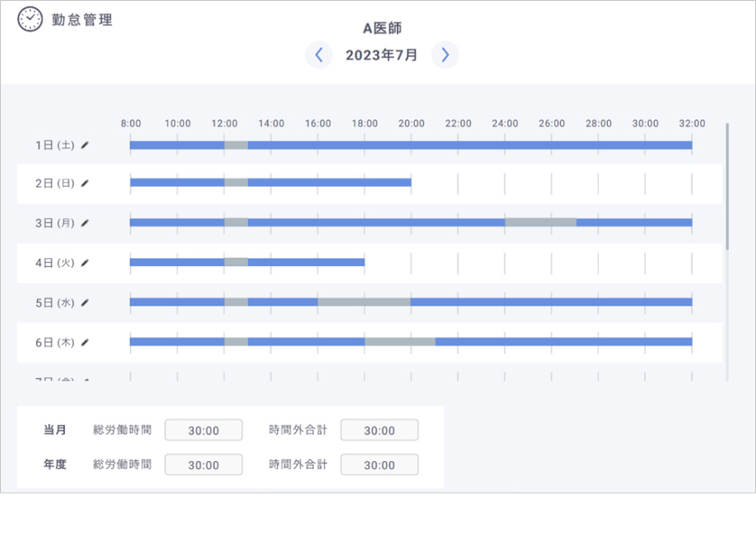The height and width of the screenshot is (543, 756).
Task: Go to previous month arrow
Action: [319, 55]
